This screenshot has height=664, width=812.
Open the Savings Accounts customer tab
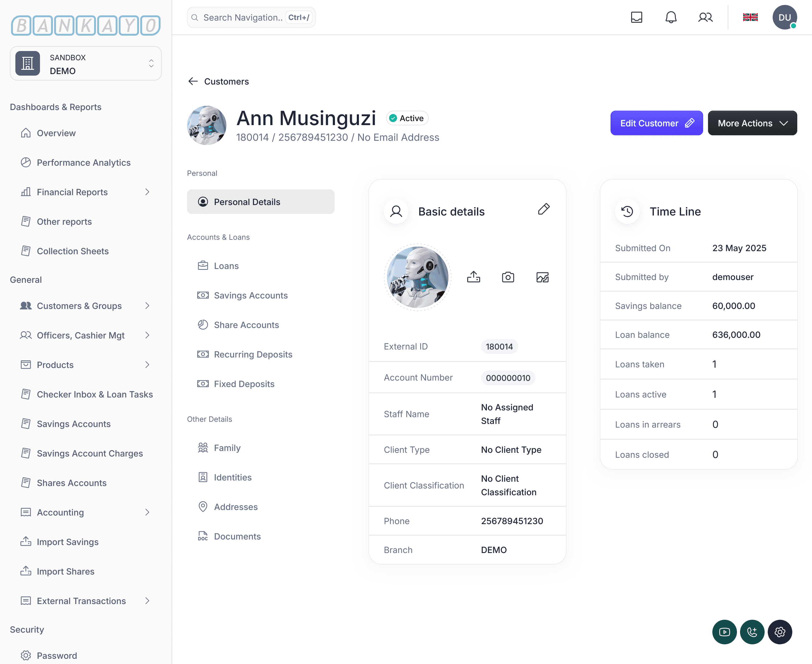click(x=250, y=295)
